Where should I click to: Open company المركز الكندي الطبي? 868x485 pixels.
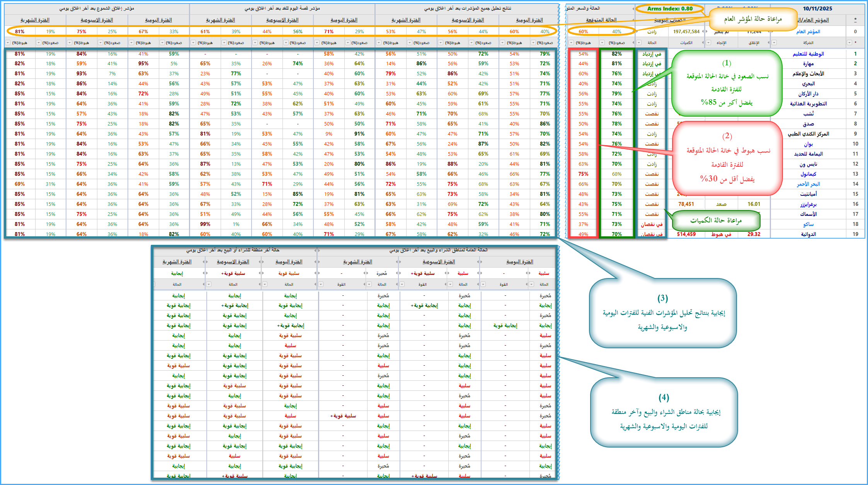pos(808,134)
